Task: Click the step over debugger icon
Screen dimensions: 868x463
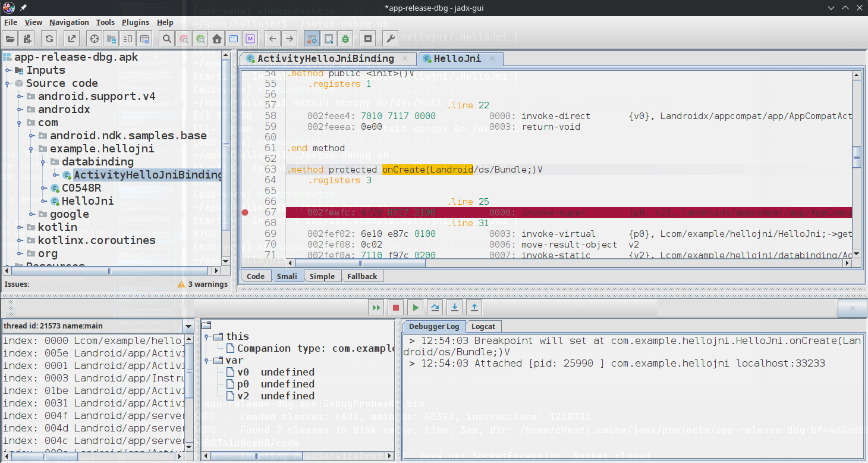Action: (435, 307)
